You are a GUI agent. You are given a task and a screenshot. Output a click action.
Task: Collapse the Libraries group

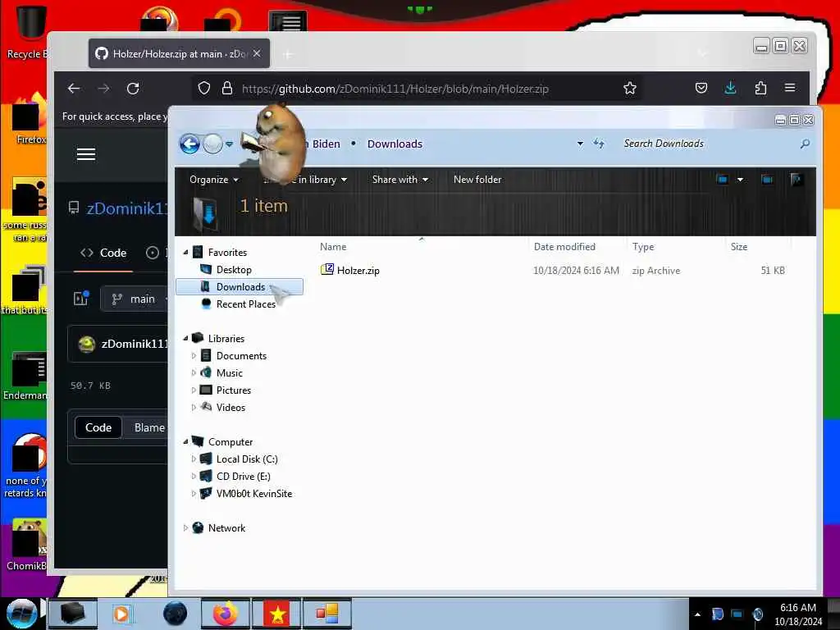tap(185, 339)
